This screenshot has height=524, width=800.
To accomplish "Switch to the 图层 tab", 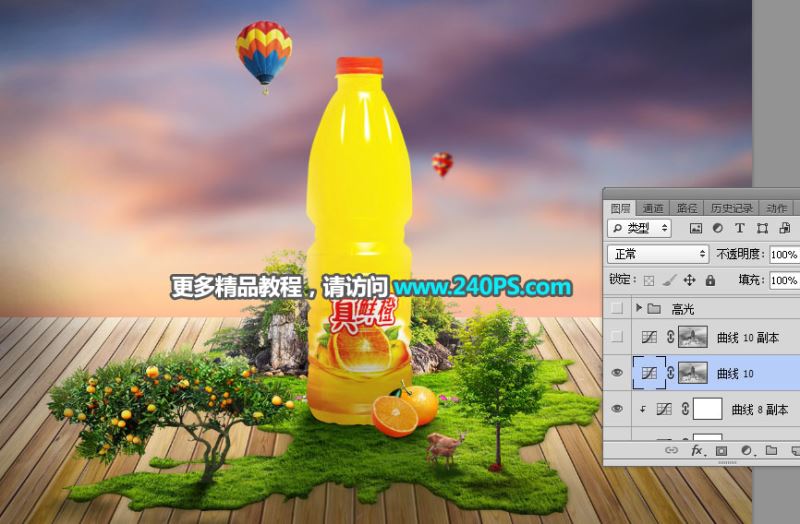I will coord(620,208).
